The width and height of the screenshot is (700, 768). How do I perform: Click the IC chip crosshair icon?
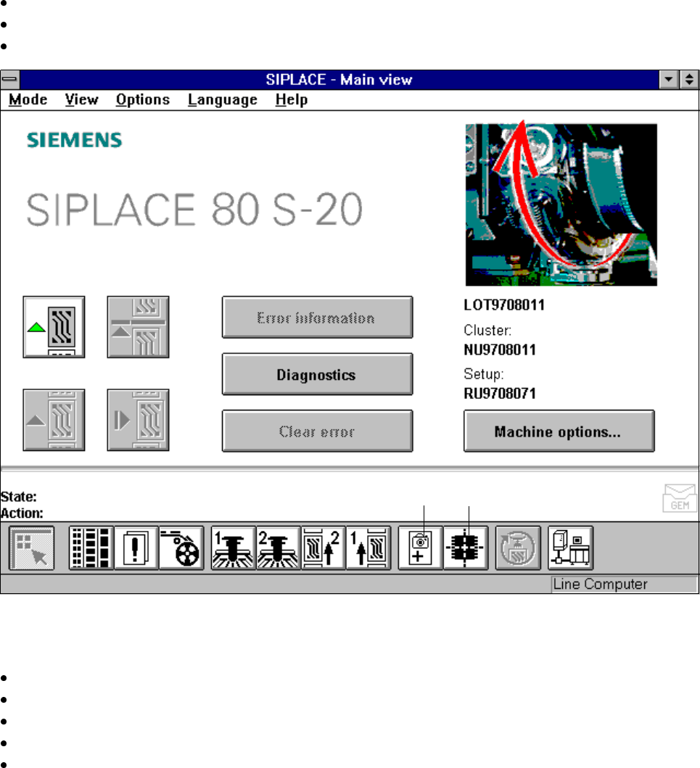(466, 548)
